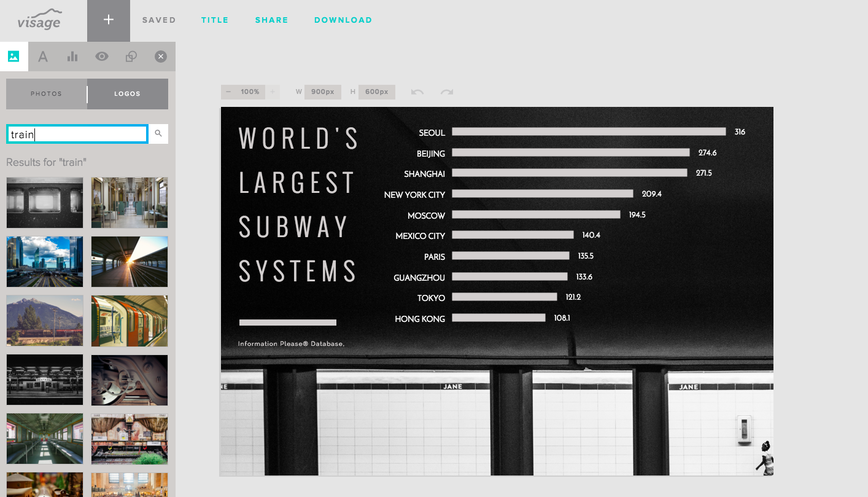Select the Information Please Database source text
This screenshot has width=868, height=497.
coord(292,344)
